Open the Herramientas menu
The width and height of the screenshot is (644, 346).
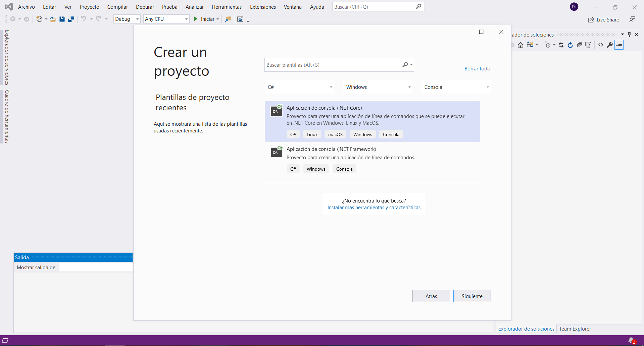coord(227,7)
